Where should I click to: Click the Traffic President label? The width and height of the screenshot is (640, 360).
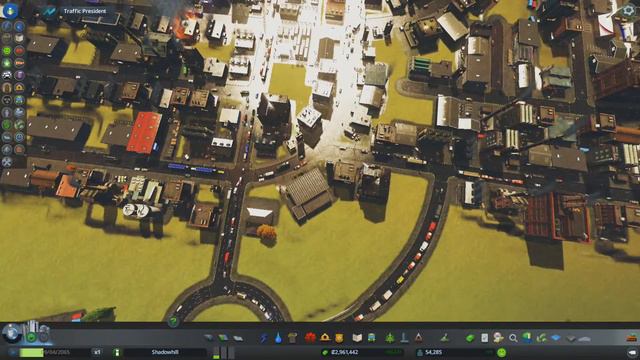click(x=85, y=11)
